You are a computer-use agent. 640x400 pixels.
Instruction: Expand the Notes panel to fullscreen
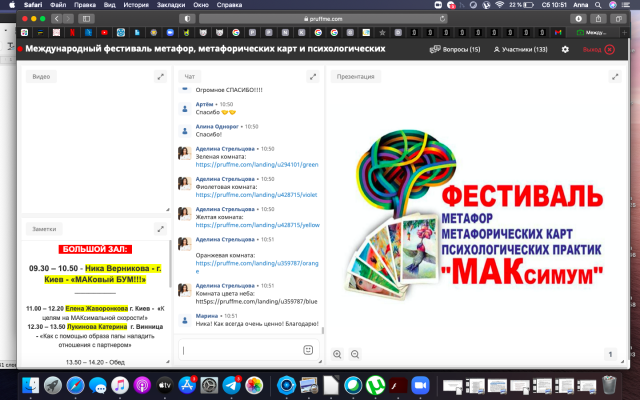tap(160, 229)
